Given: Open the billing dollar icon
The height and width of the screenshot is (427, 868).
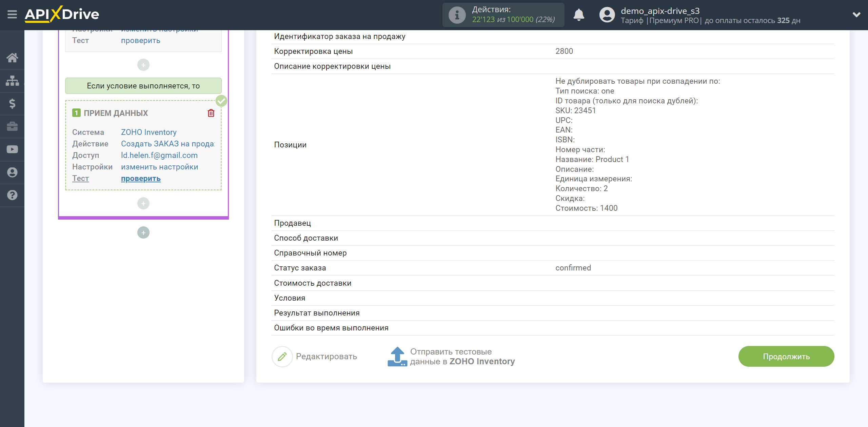Looking at the screenshot, I should pos(12,103).
